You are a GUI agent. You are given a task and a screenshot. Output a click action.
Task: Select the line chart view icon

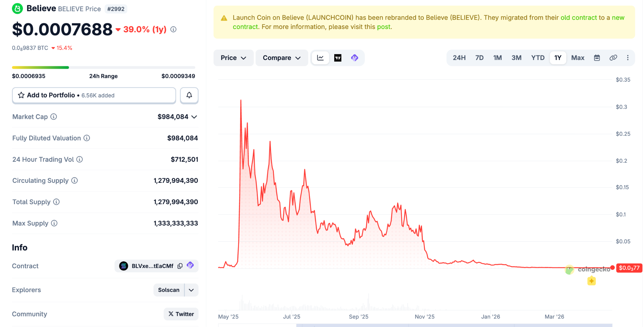[x=320, y=58]
